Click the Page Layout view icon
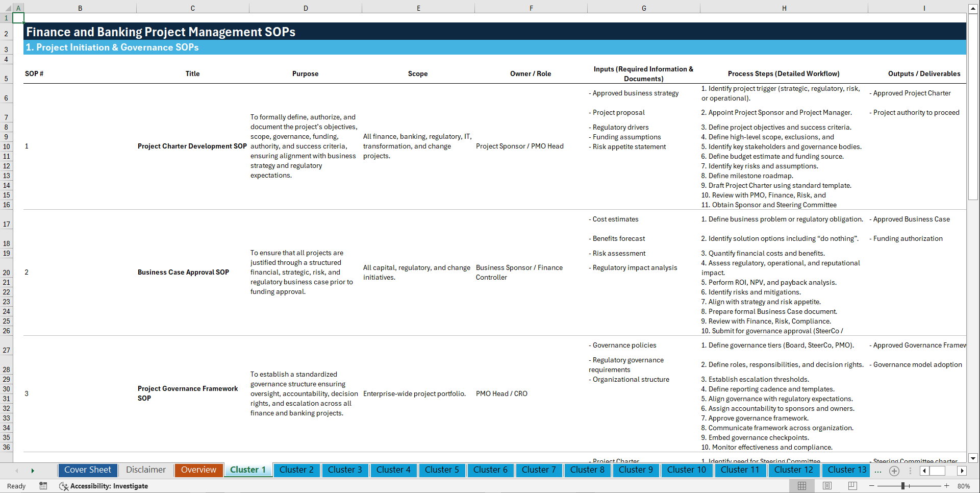Viewport: 980px width, 493px height. tap(827, 485)
